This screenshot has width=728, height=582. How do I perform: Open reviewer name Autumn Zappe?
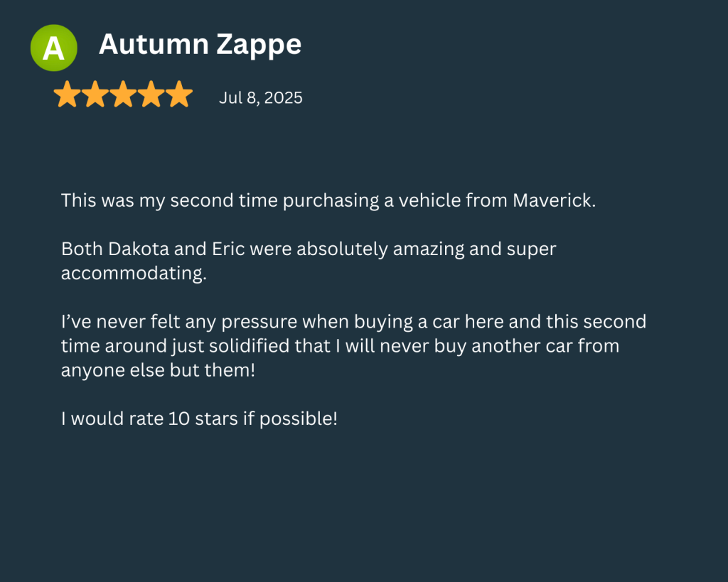tap(200, 45)
